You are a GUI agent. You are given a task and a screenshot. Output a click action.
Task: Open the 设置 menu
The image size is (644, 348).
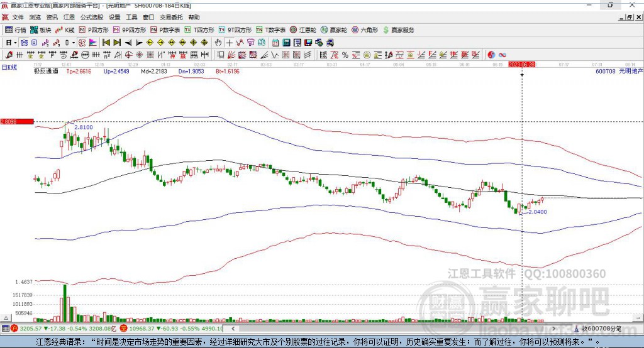[114, 17]
